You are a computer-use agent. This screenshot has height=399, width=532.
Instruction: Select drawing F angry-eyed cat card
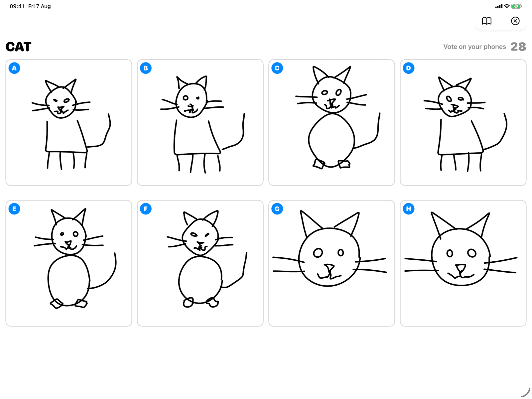coord(200,263)
